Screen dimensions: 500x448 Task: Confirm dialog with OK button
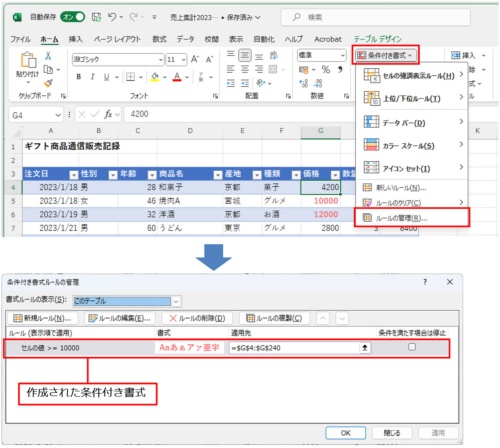coord(346,433)
